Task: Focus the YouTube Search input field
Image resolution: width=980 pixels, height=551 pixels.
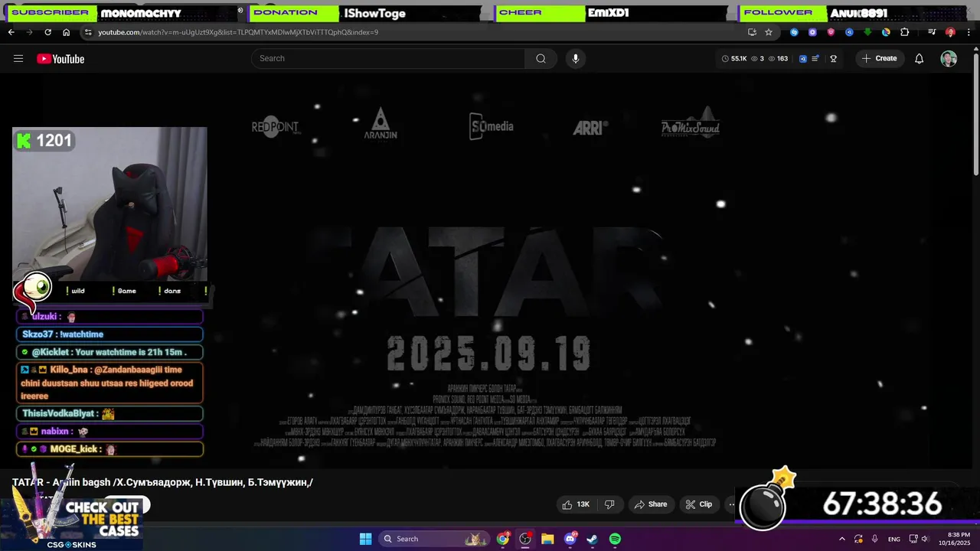Action: tap(388, 59)
